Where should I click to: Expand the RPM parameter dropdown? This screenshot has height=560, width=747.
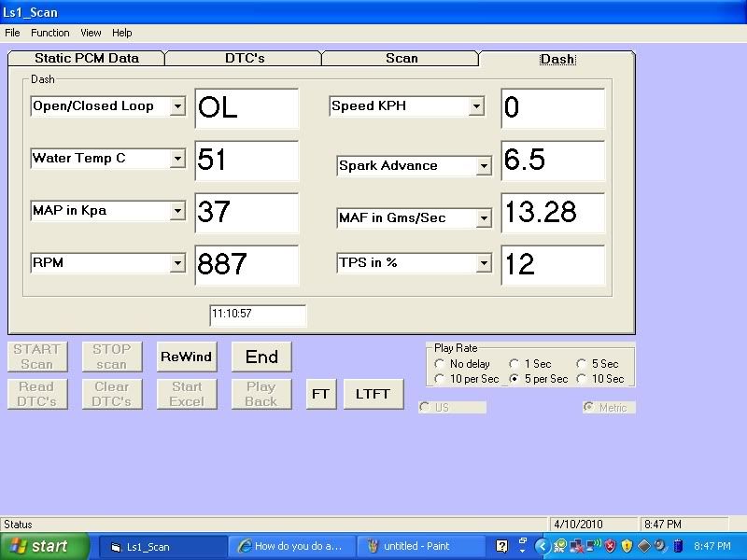[x=177, y=263]
